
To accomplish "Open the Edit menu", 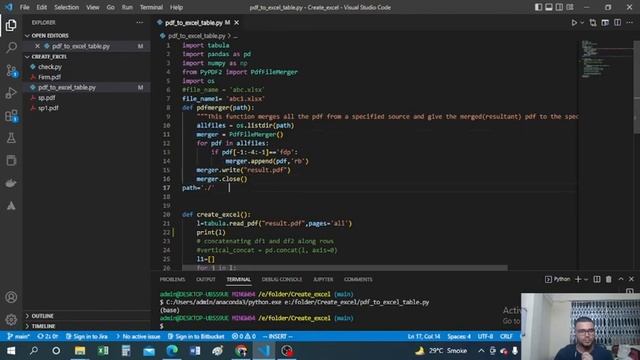I will pos(42,7).
